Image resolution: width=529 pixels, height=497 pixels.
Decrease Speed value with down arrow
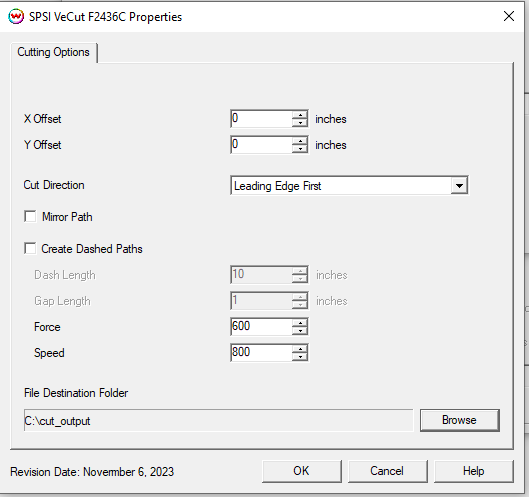[x=300, y=357]
